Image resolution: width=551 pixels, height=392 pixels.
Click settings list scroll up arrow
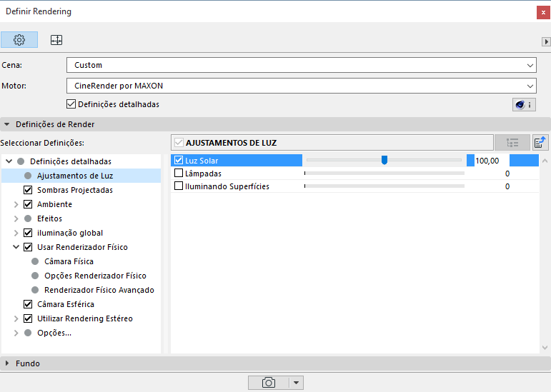tap(545, 161)
